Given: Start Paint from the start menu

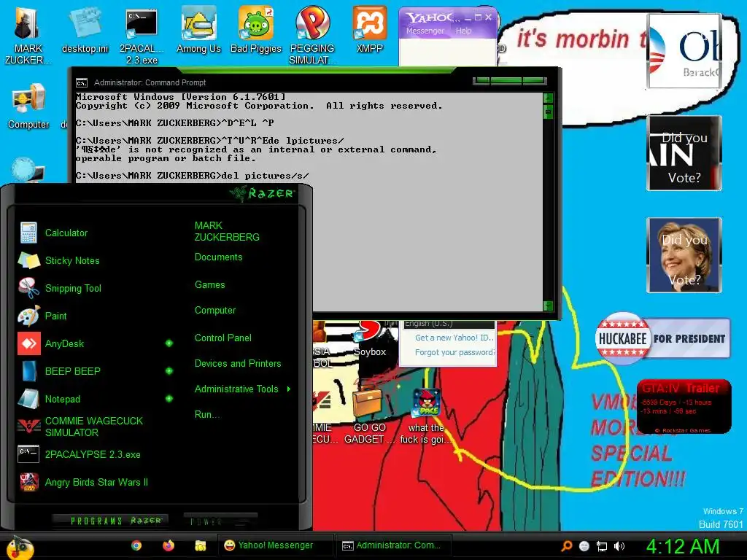Looking at the screenshot, I should point(43,316).
